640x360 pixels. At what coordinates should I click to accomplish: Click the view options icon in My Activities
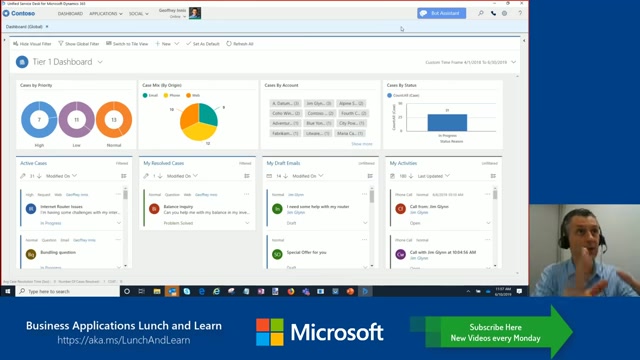493,176
